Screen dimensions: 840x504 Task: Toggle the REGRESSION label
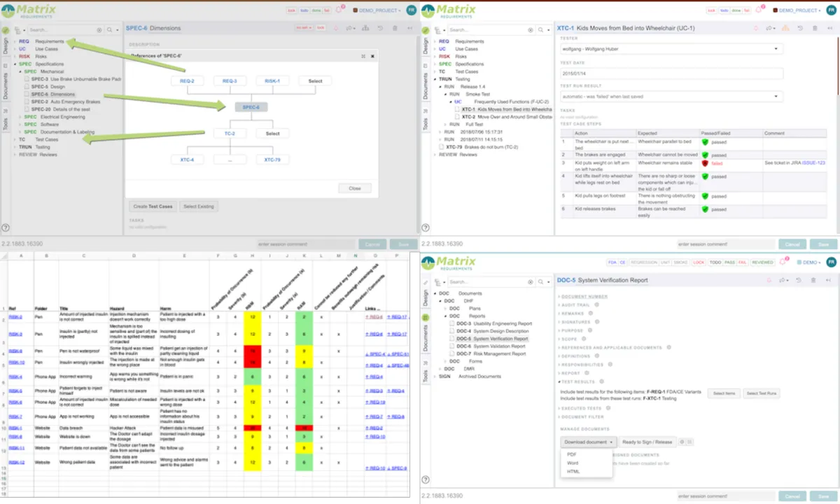point(644,262)
